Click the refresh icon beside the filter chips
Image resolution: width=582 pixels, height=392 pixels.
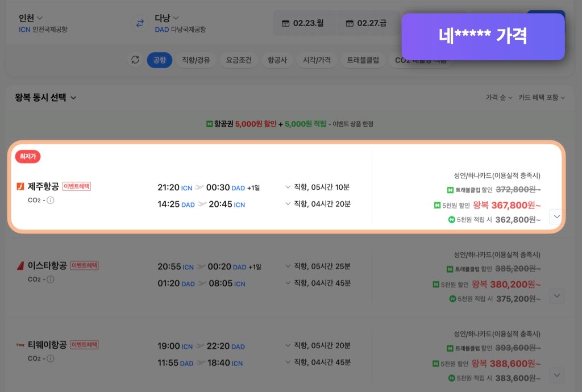[135, 60]
